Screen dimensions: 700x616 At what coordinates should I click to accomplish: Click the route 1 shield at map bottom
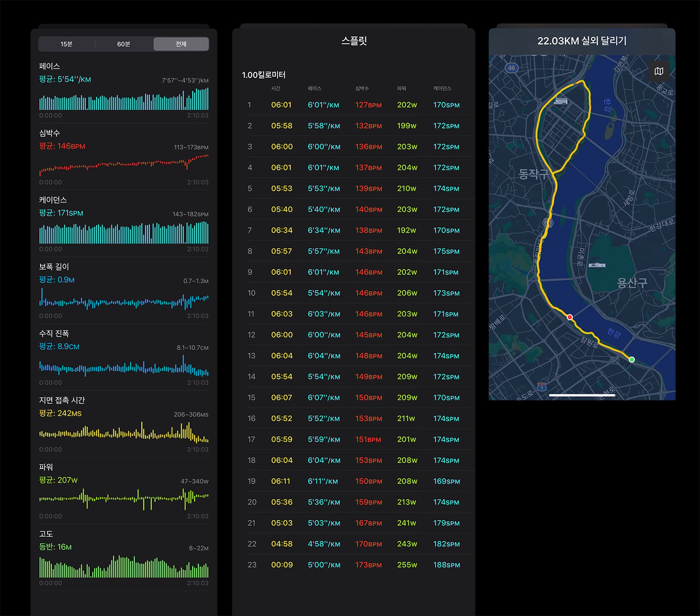(x=542, y=386)
